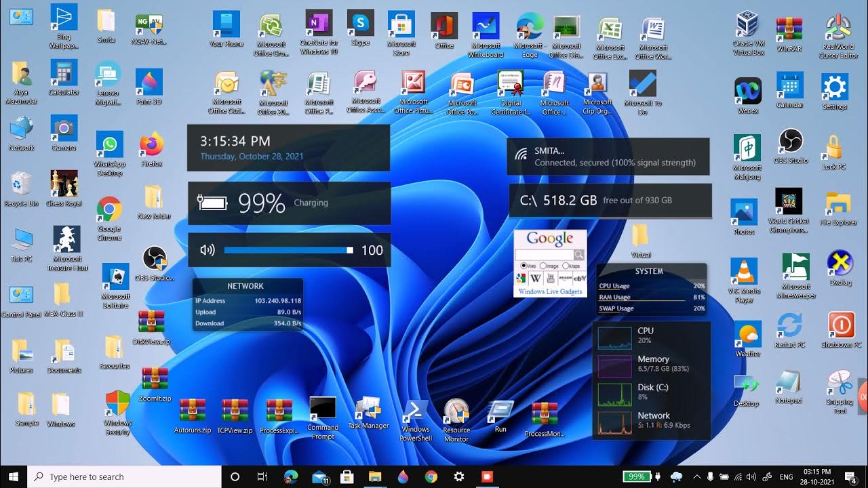Click the Amazon icon in Google gadget
Image resolution: width=868 pixels, height=488 pixels.
pos(565,278)
